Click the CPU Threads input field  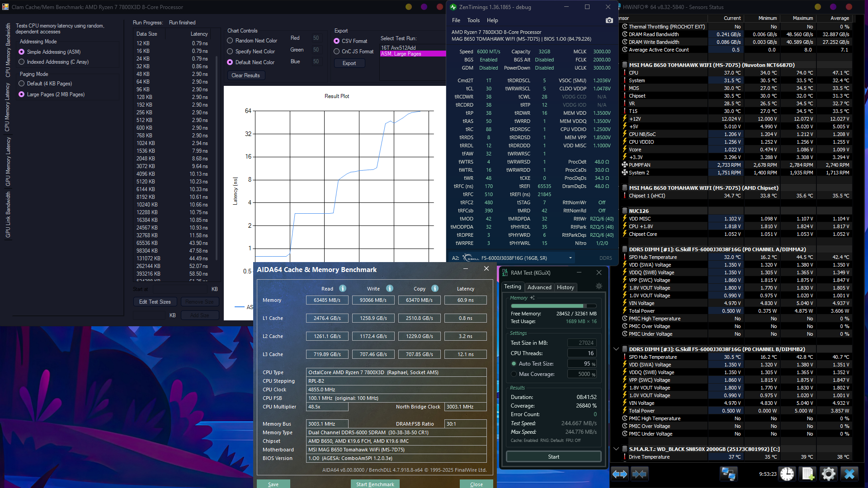[x=582, y=353]
